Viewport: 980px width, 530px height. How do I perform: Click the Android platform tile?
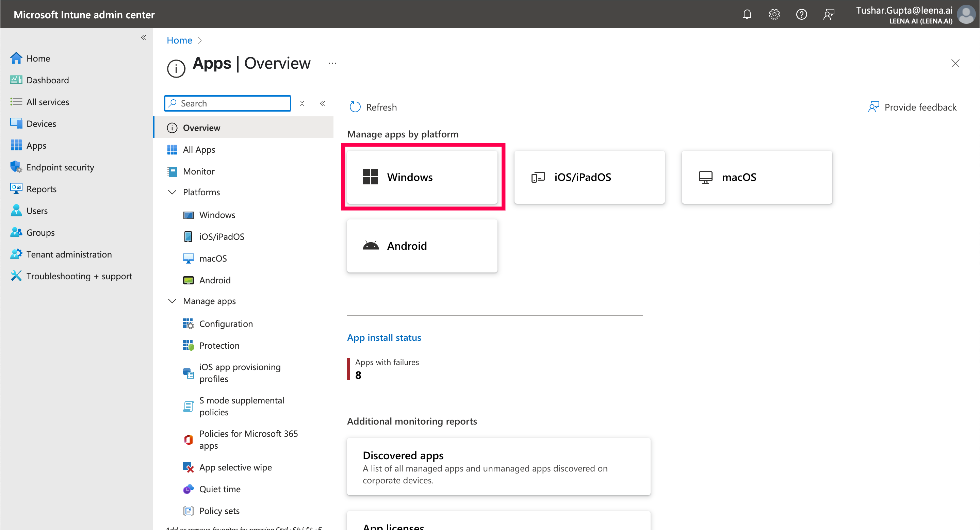(422, 246)
